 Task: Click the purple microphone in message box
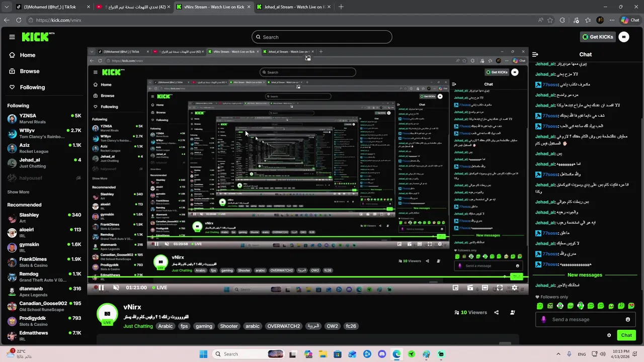point(543,319)
